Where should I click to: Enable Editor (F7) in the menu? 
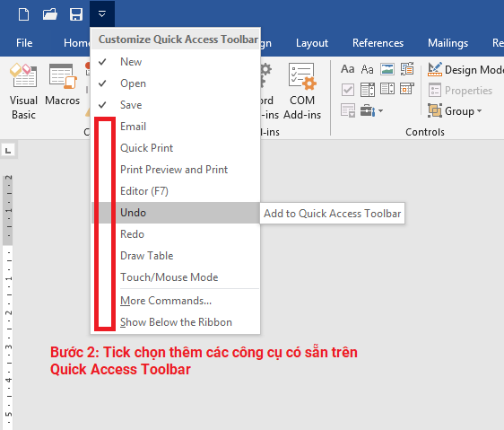[x=176, y=191]
